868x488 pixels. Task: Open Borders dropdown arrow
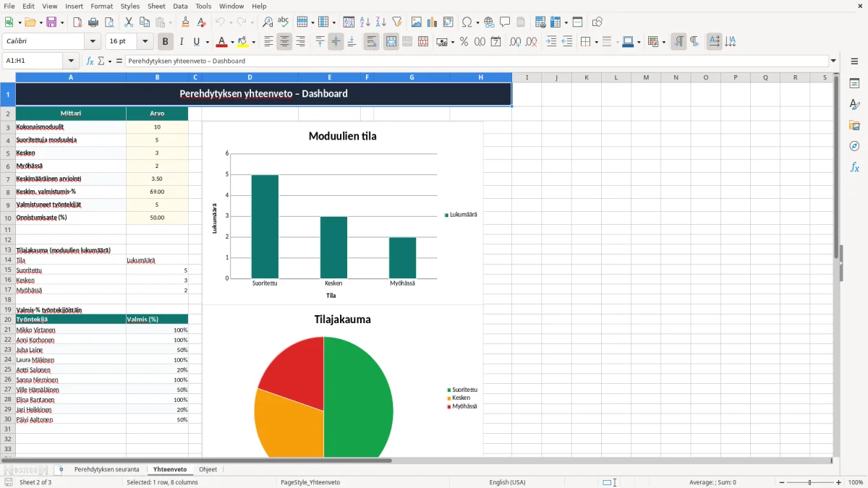tap(595, 42)
